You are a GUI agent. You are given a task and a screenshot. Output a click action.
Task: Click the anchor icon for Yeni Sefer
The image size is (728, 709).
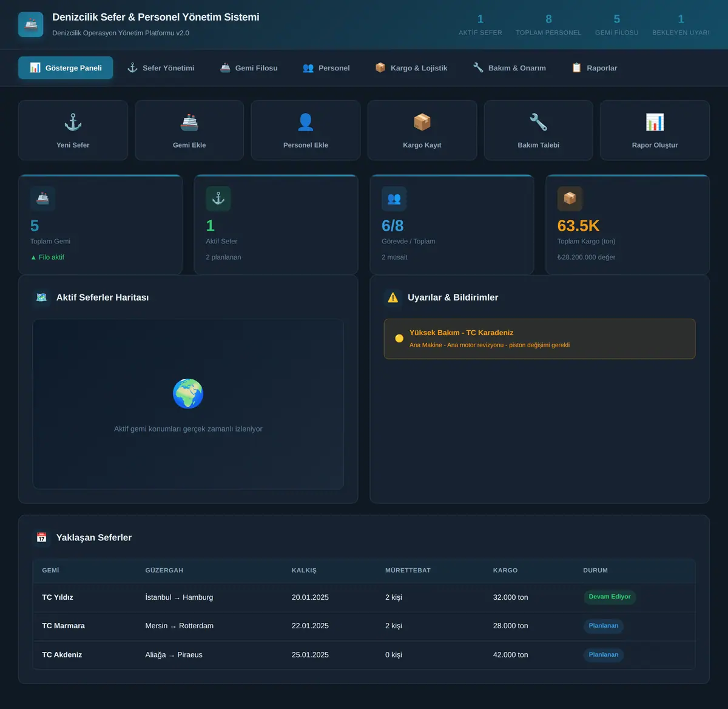[73, 123]
